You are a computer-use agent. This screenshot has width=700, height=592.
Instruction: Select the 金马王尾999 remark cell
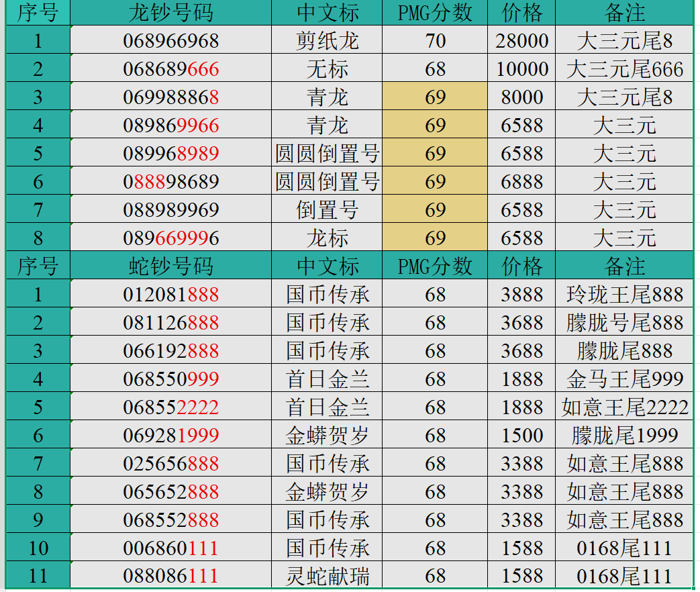pos(624,379)
